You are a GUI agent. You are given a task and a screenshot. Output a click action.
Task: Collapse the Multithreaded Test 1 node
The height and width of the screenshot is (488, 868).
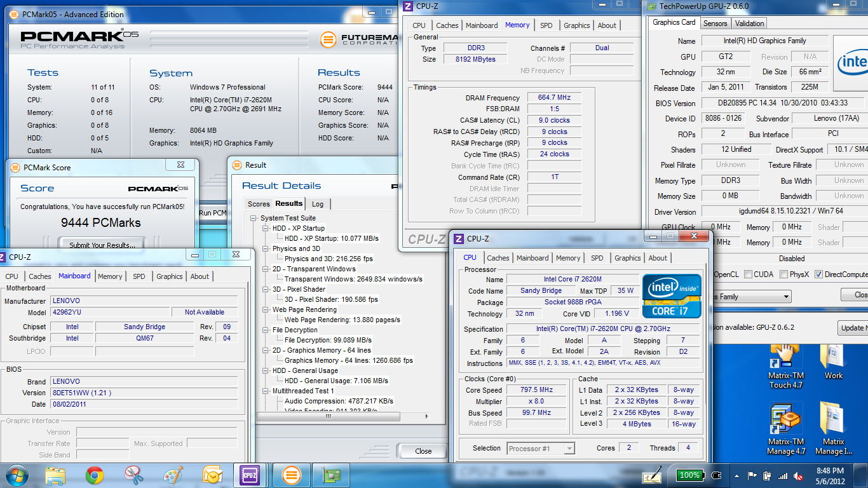coord(267,391)
